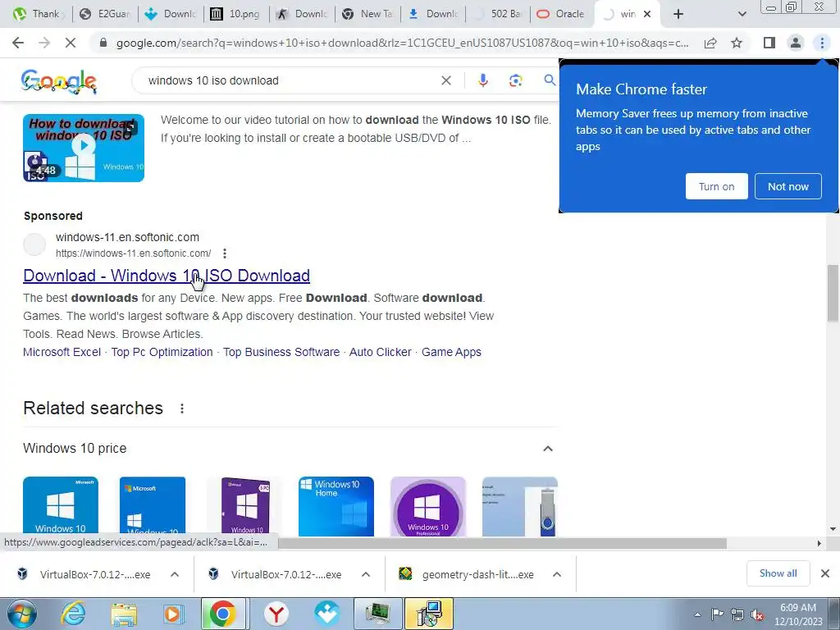Close the current 'win' tab

point(647,14)
